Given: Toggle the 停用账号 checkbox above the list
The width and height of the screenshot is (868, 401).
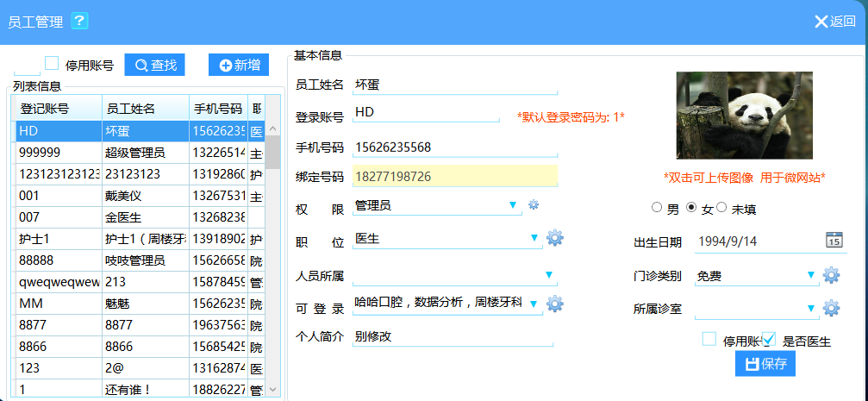Looking at the screenshot, I should pyautogui.click(x=52, y=63).
